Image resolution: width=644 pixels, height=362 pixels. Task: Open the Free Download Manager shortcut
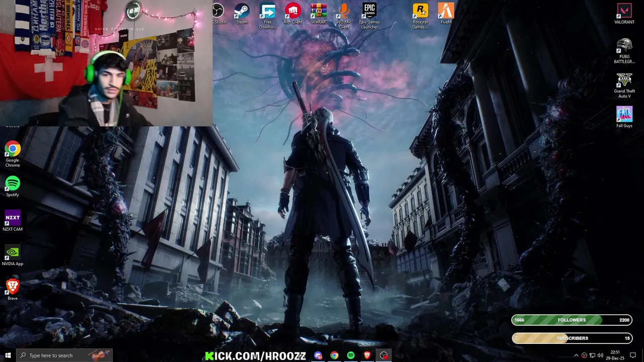click(x=268, y=16)
